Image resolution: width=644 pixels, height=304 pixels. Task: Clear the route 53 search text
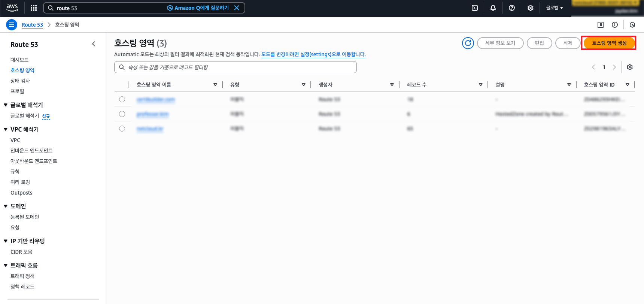(x=237, y=8)
